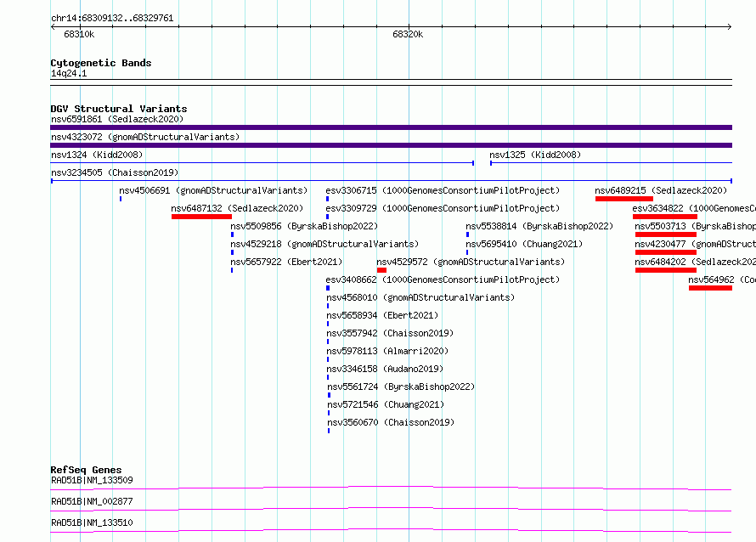Click the RAD51B|NM_133509 gene label
Image resolution: width=756 pixels, height=542 pixels.
click(x=92, y=480)
